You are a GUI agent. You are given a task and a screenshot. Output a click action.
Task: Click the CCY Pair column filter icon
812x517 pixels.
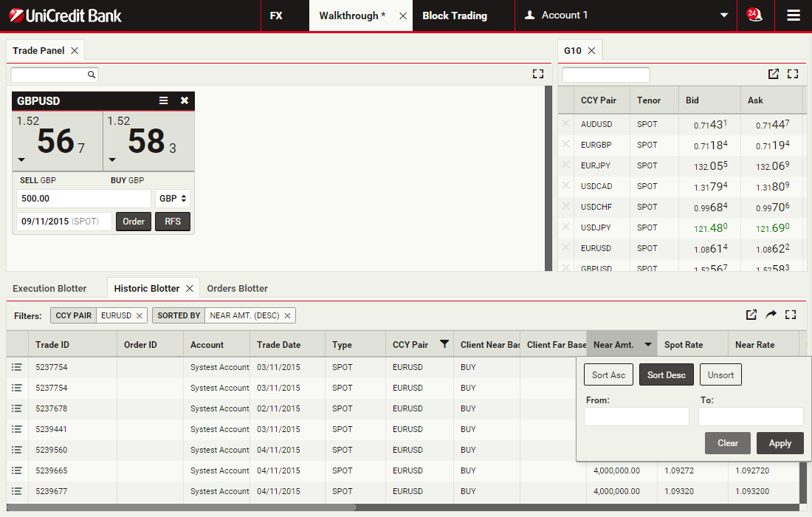[x=444, y=344]
